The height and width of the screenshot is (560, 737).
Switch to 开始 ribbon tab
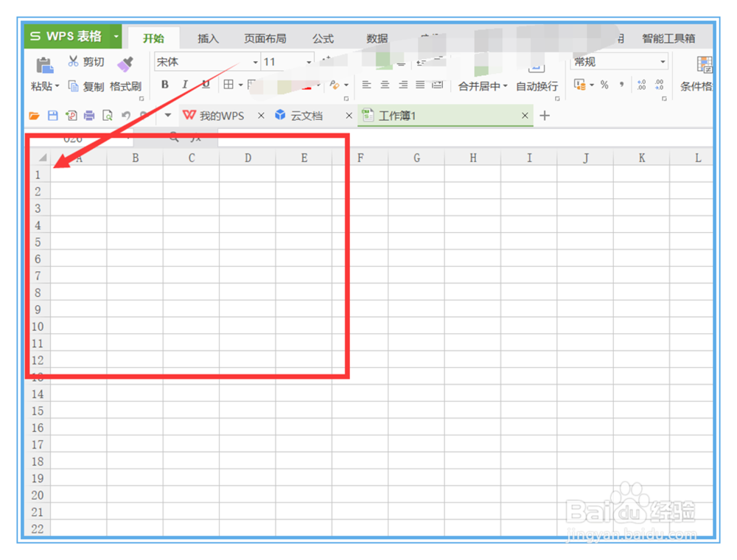click(154, 38)
